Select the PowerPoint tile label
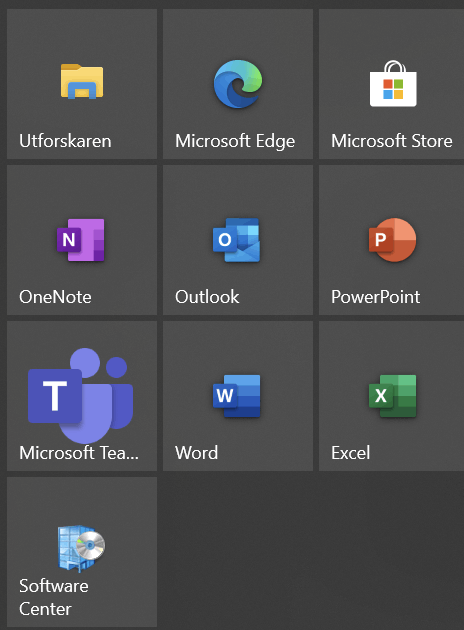The width and height of the screenshot is (464, 630). [376, 297]
